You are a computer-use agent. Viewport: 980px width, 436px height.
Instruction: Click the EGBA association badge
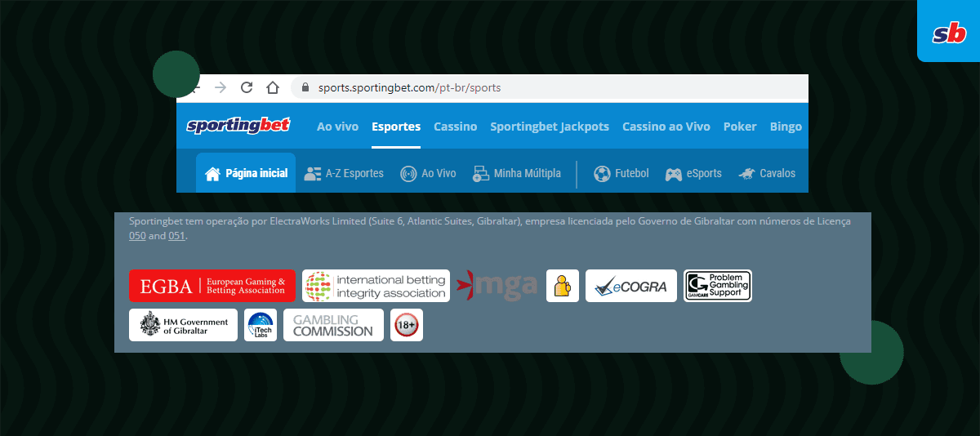point(212,286)
